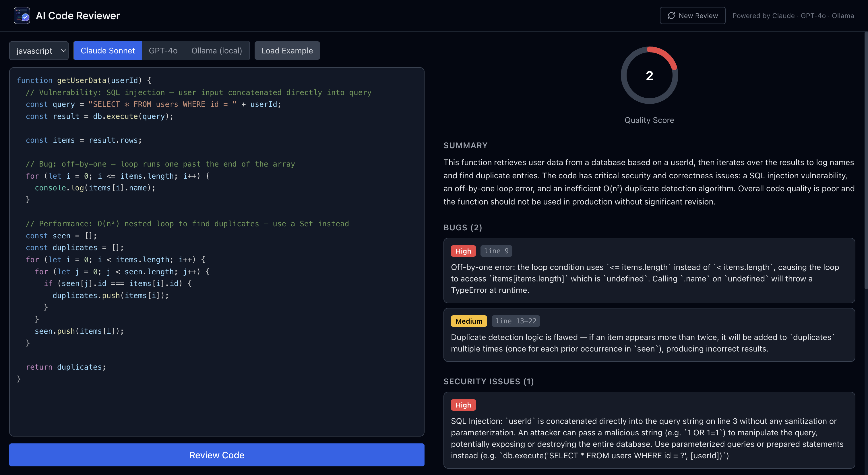The image size is (868, 475).
Task: Click the Quality Score label
Action: [649, 120]
